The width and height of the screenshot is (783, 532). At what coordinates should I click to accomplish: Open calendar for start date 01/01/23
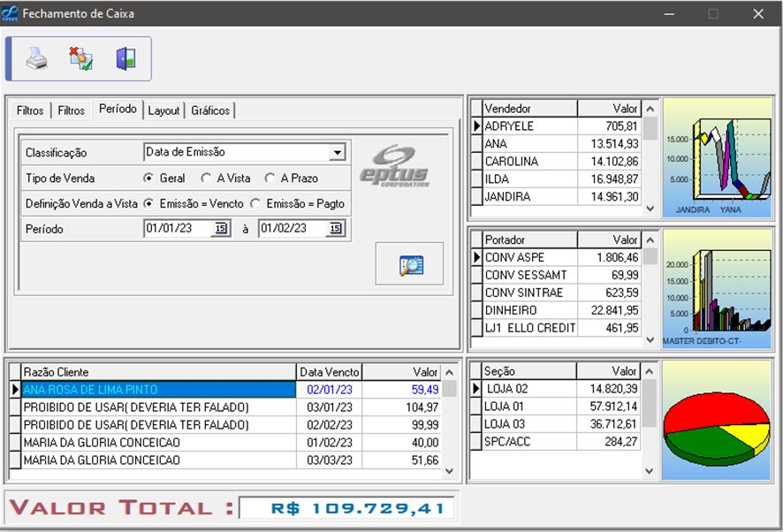point(220,229)
